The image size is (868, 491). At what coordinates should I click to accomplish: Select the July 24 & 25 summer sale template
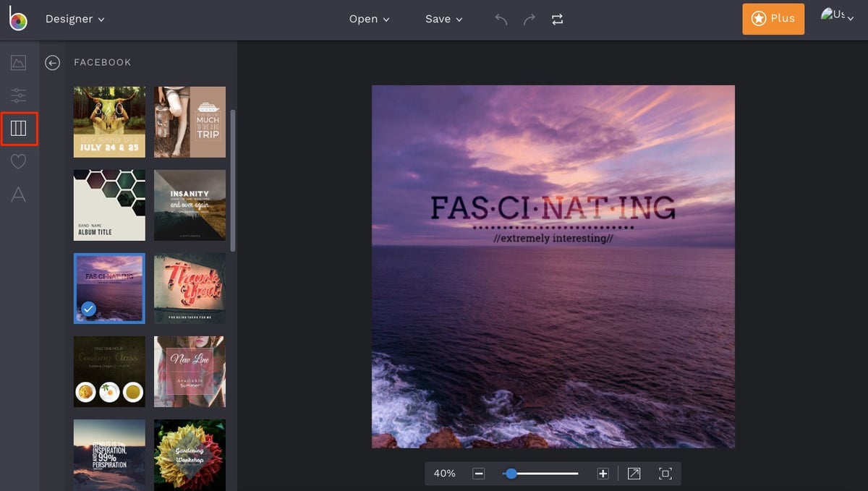(x=109, y=122)
